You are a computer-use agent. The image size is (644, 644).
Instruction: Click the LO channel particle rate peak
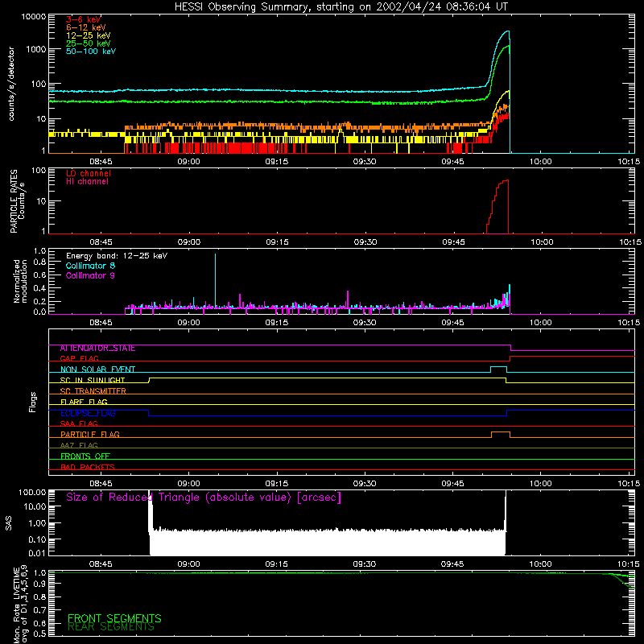coord(506,180)
